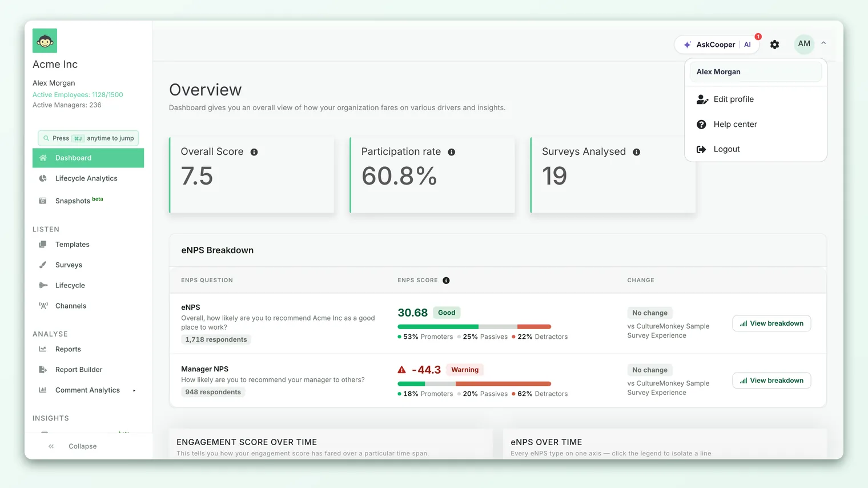Click the Good badge beside 30.68
This screenshot has width=868, height=488.
(447, 313)
